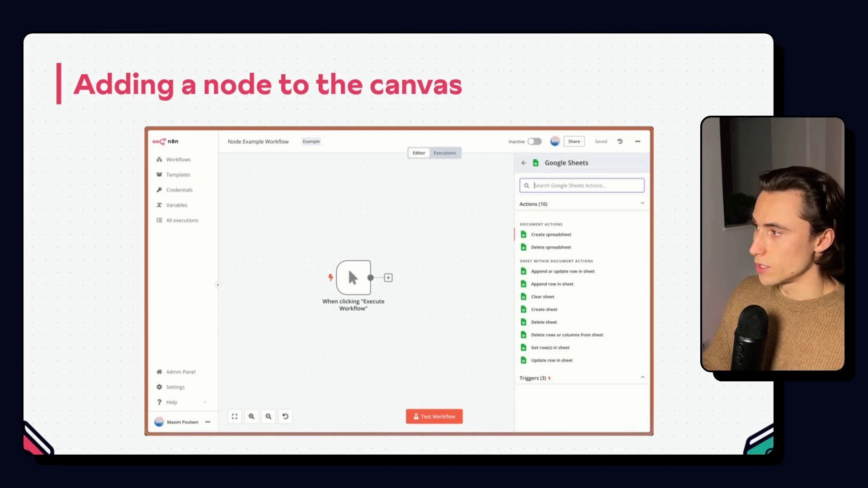Open Credentials in the sidebar

click(175, 190)
